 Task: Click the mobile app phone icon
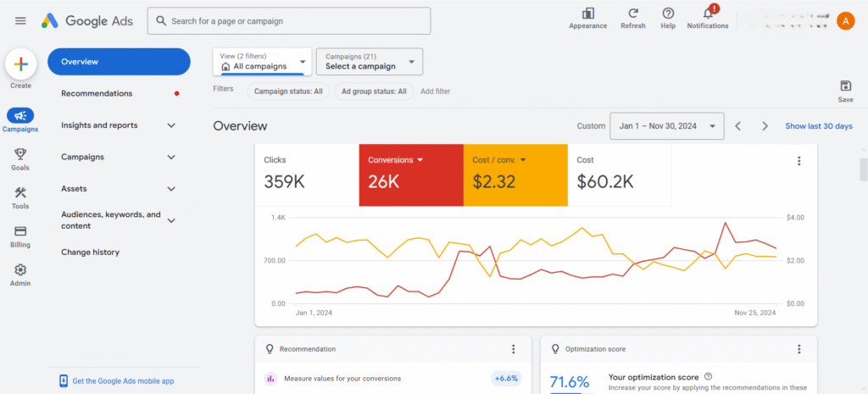coord(64,380)
